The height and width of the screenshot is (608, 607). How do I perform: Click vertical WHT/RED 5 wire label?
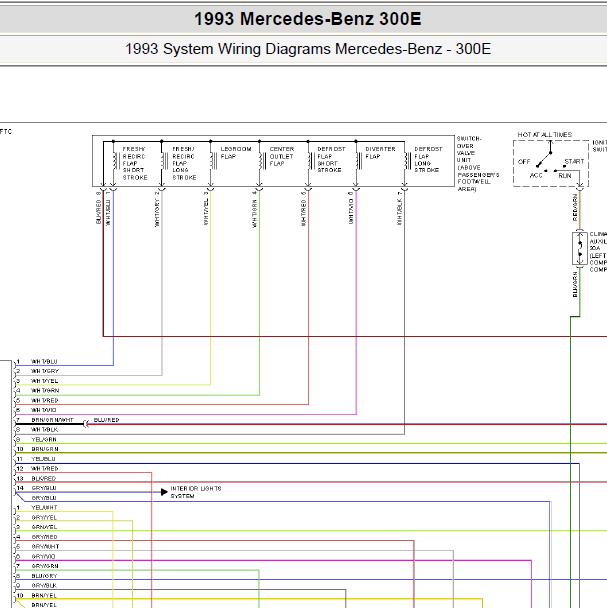(304, 209)
